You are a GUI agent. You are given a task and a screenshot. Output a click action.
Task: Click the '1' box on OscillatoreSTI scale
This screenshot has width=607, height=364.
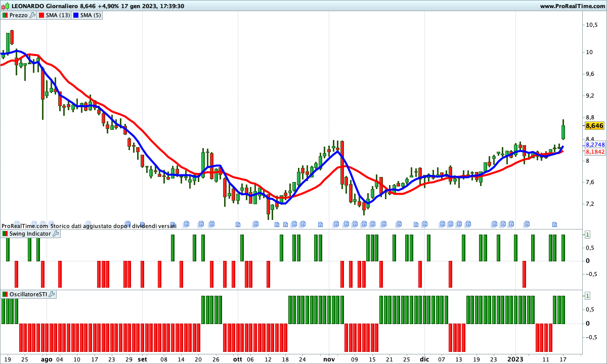click(587, 295)
